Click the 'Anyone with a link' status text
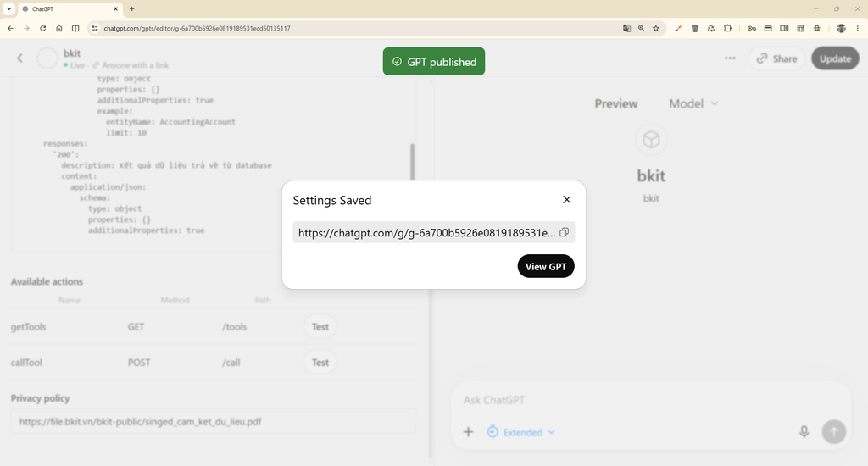 [x=136, y=65]
